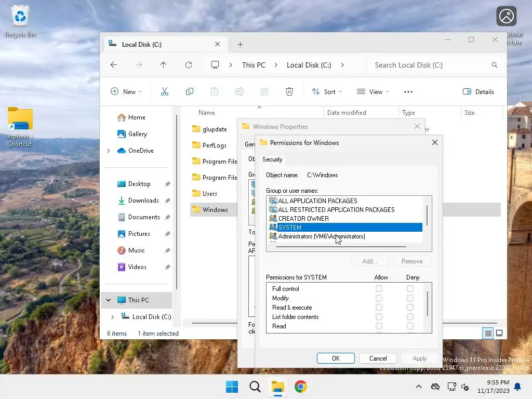Show hidden tray icons chevron

point(419,387)
